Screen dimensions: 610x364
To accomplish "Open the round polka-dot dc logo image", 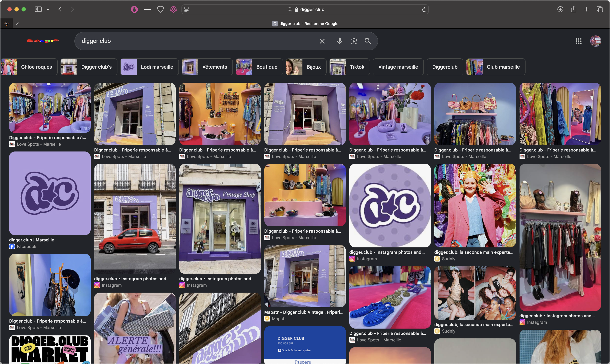I will click(x=390, y=206).
